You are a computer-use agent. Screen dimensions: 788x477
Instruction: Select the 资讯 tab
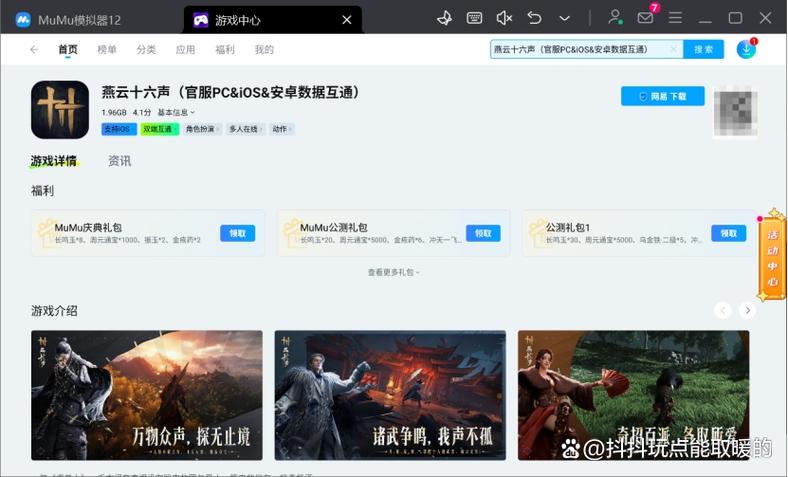click(120, 161)
